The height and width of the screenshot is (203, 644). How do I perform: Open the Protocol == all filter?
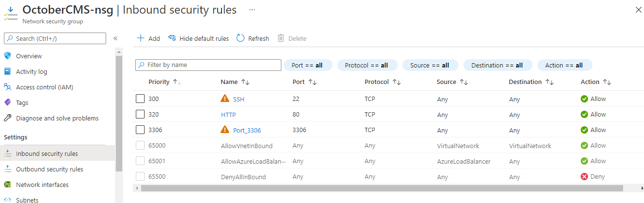[x=367, y=65]
